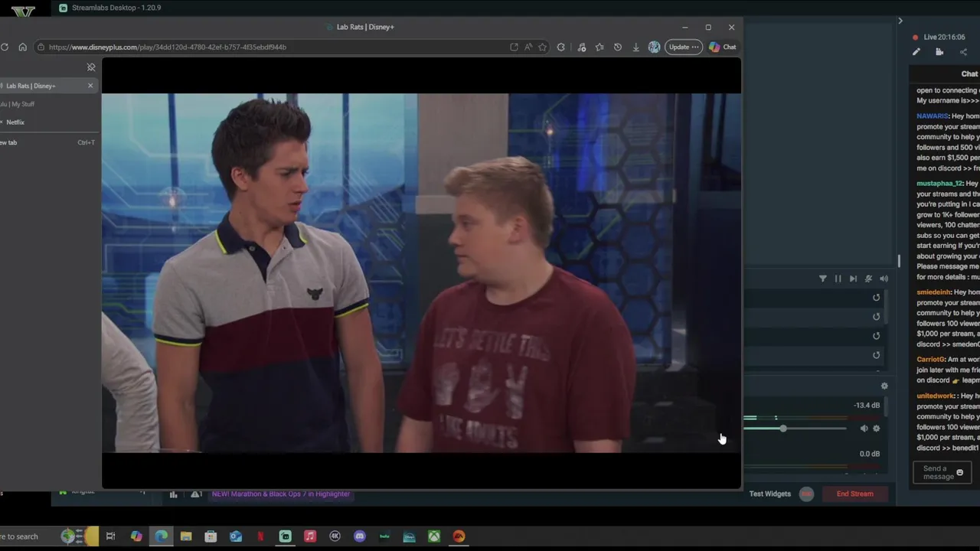Viewport: 980px width, 551px height.
Task: Click smiedeinh username in chat
Action: click(x=933, y=292)
